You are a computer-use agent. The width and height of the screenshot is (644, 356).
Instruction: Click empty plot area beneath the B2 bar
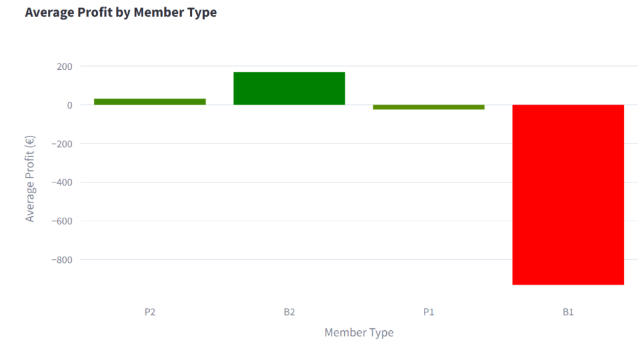click(289, 201)
